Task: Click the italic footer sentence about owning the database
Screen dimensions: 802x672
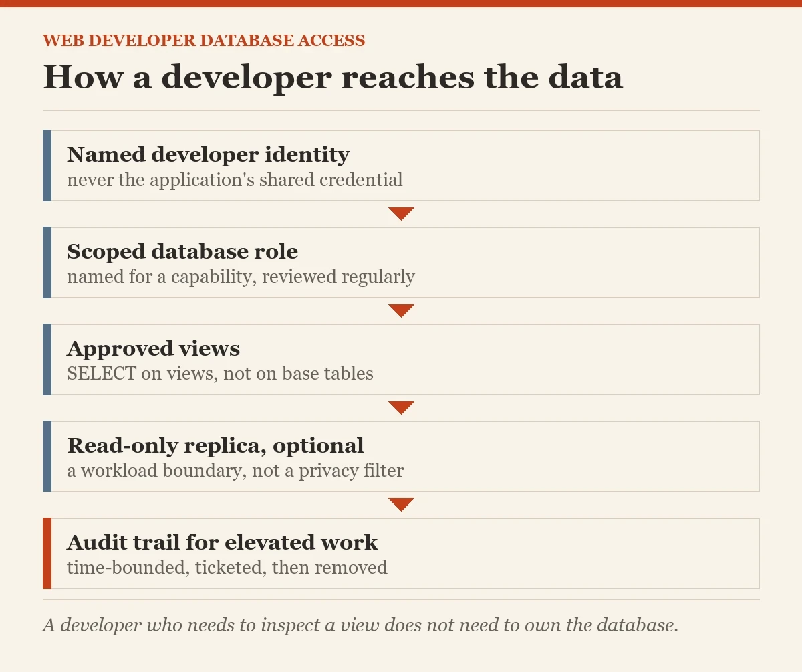Action: (361, 625)
